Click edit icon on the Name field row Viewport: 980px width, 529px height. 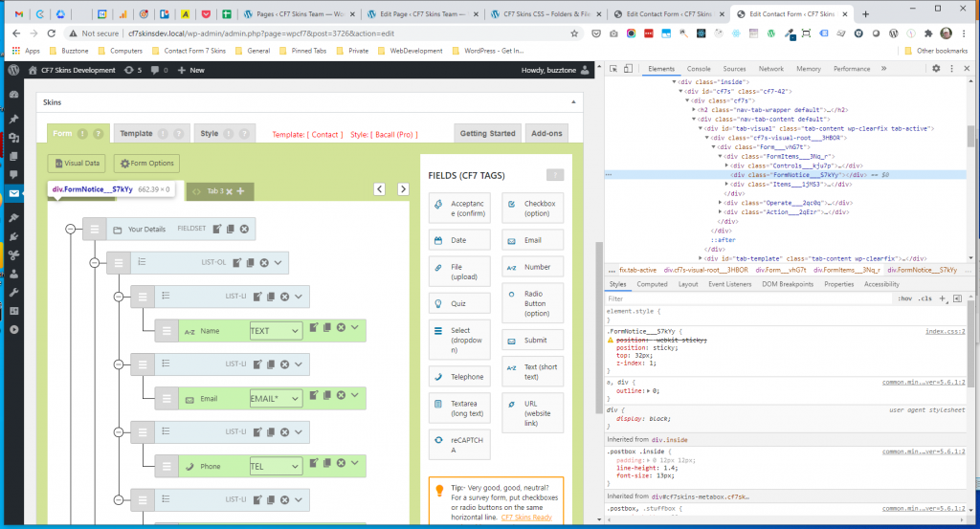tap(313, 328)
